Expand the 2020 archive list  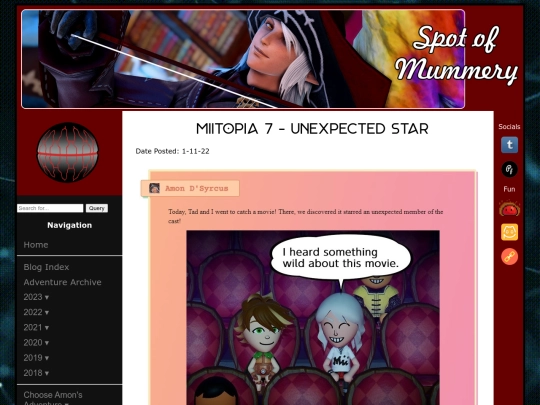point(36,342)
